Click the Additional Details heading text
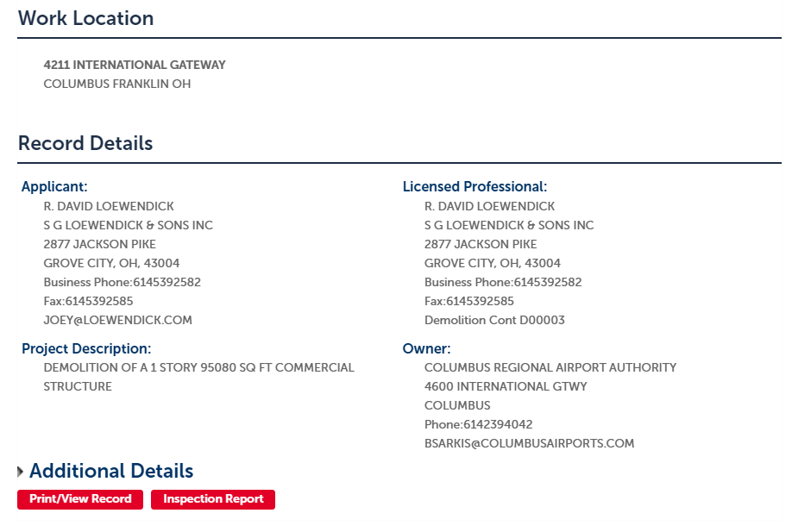 coord(111,471)
